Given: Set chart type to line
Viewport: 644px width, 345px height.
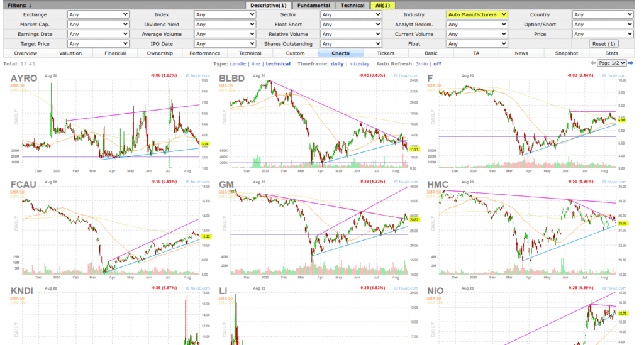Looking at the screenshot, I should [x=255, y=64].
